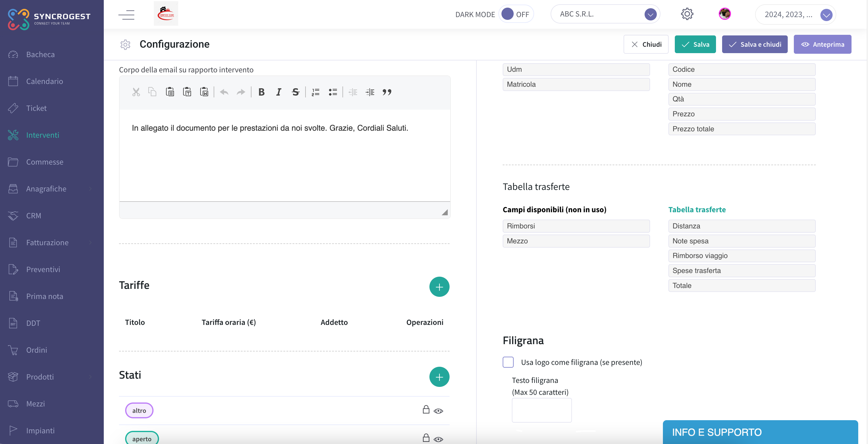The width and height of the screenshot is (868, 444).
Task: Click the undo arrow icon
Action: tap(224, 92)
